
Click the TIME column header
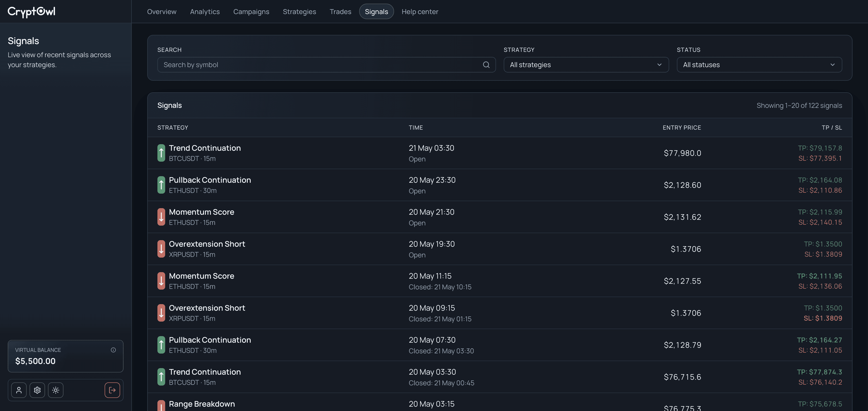416,127
